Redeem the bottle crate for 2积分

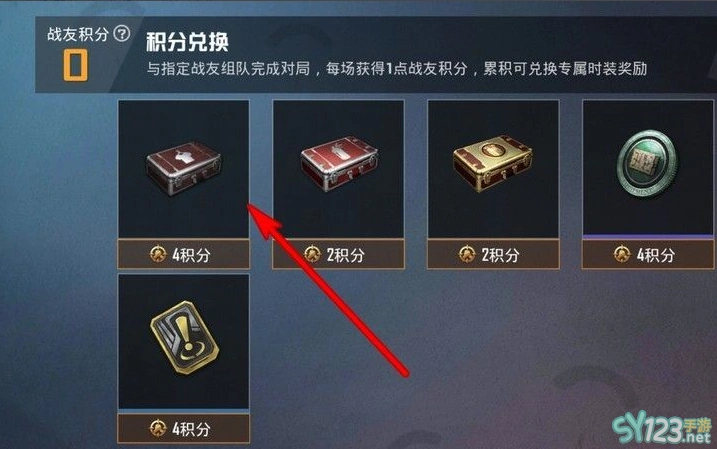point(338,254)
